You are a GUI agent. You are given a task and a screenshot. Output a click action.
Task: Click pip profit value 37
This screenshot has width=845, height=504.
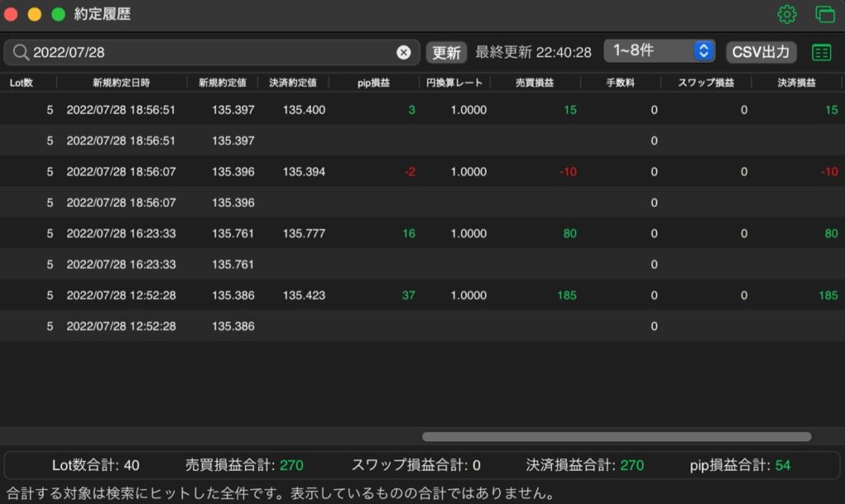[x=408, y=295]
